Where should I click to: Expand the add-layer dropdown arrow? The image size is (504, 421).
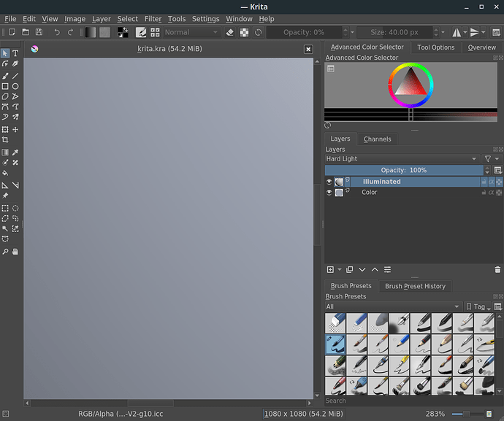(340, 270)
